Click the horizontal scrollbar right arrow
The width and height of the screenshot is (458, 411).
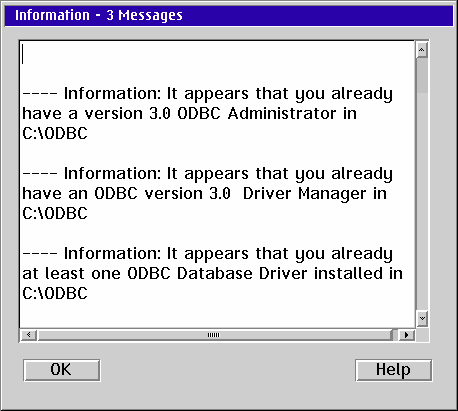click(406, 335)
